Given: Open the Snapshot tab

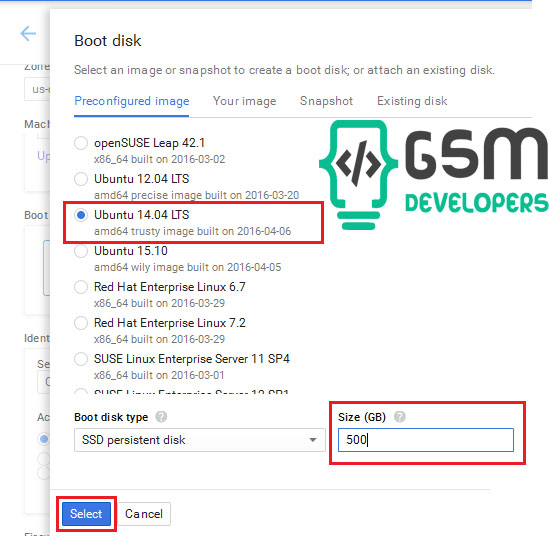Looking at the screenshot, I should tap(326, 101).
